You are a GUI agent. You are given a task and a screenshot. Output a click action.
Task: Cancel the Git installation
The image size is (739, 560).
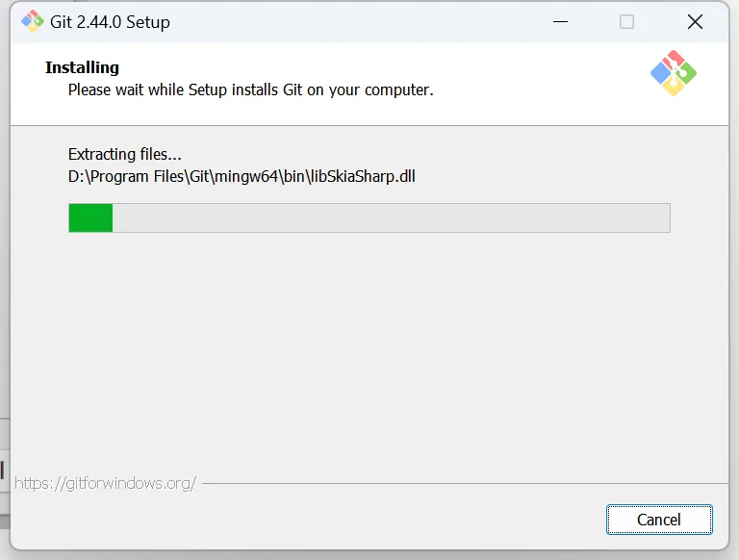(659, 520)
